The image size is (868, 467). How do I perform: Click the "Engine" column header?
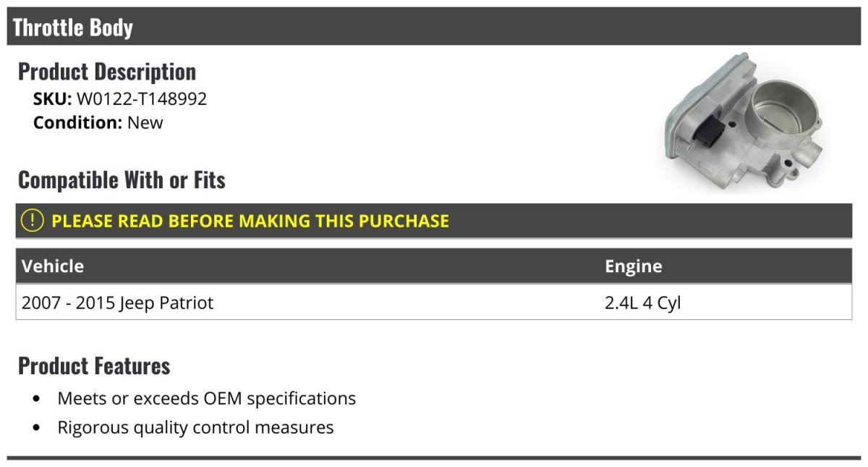point(633,266)
